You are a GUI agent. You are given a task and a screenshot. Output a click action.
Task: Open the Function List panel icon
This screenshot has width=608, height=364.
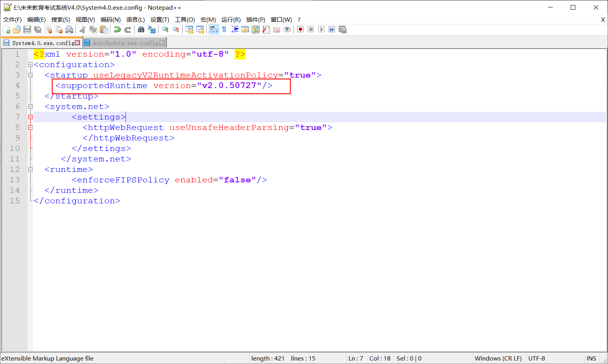[x=266, y=29]
